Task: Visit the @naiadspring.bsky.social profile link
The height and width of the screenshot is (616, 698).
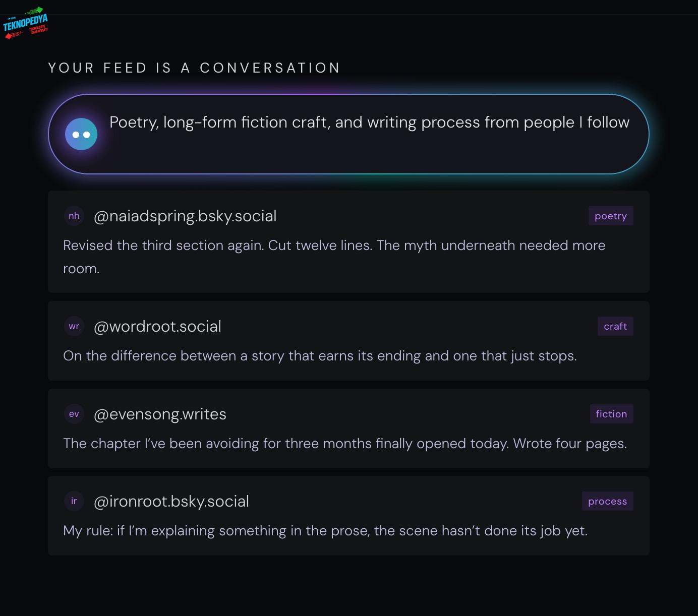Action: coord(185,216)
